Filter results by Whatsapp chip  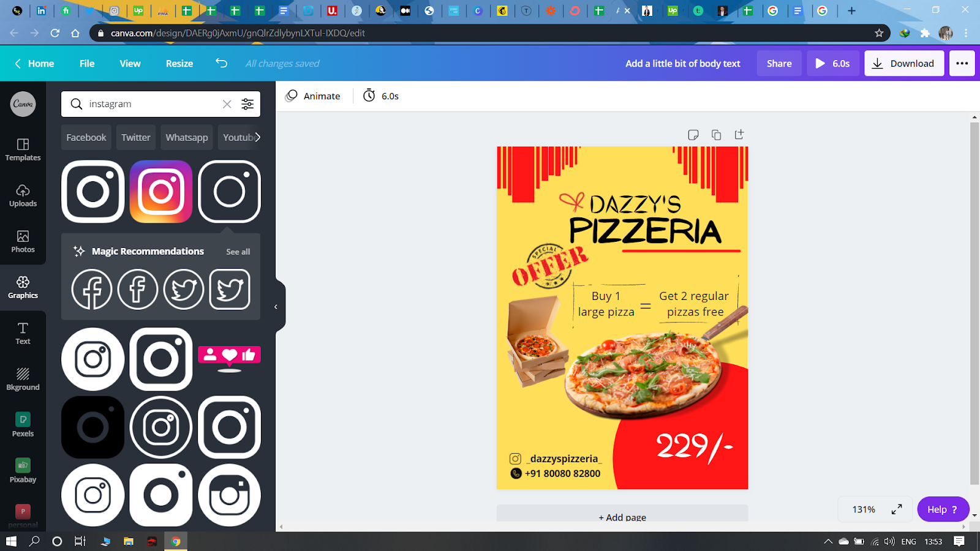(187, 137)
